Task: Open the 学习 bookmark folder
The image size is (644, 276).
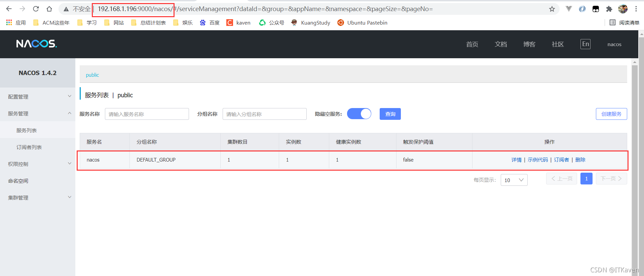Action: 87,23
